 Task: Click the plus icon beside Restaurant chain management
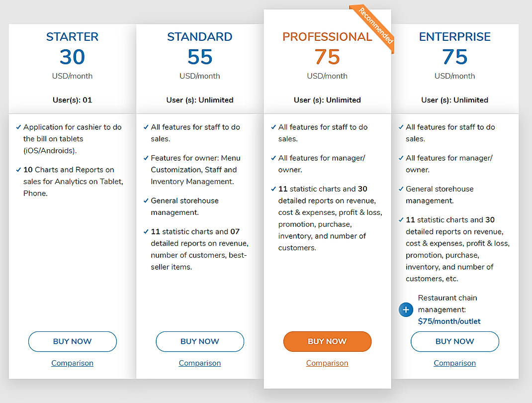[406, 309]
